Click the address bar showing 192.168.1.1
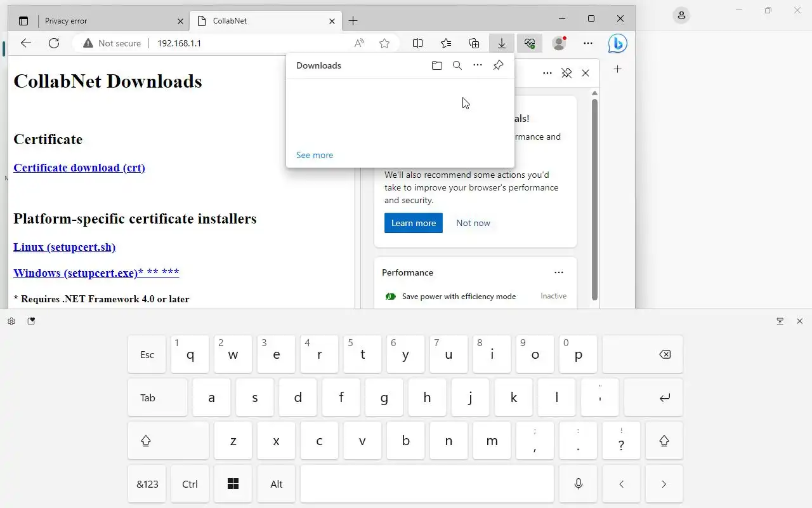This screenshot has width=812, height=508. [179, 43]
